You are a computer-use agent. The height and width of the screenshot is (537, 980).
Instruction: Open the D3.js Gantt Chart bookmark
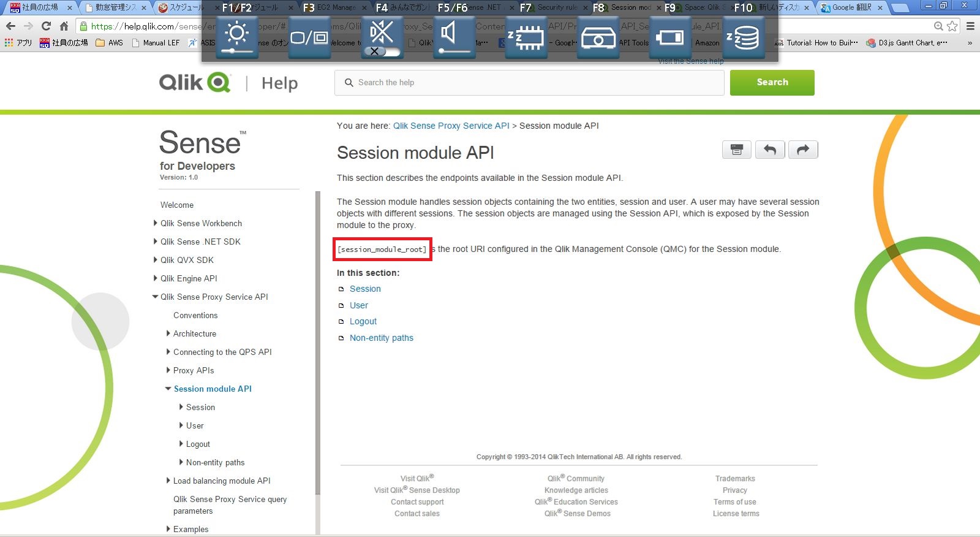tap(908, 43)
